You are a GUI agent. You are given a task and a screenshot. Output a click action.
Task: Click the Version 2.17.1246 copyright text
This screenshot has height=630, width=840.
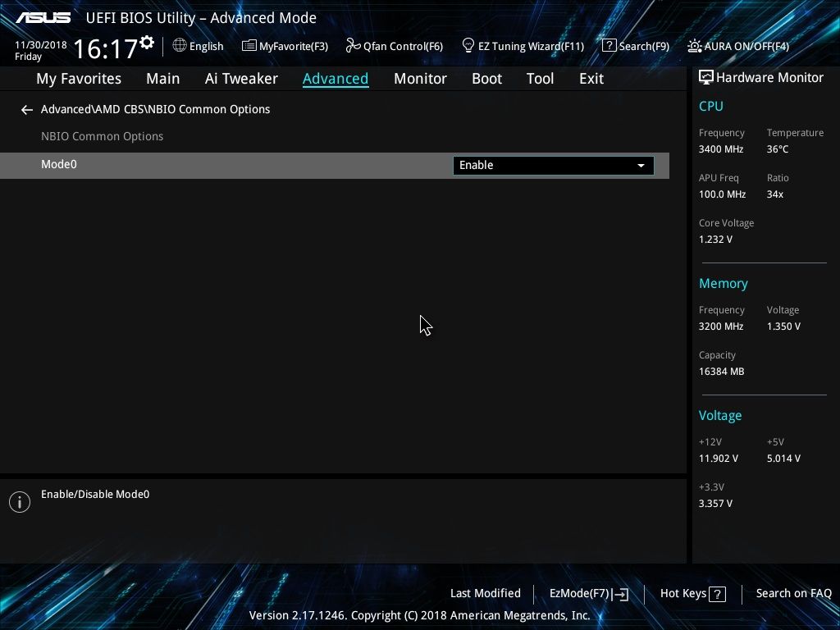pos(419,615)
